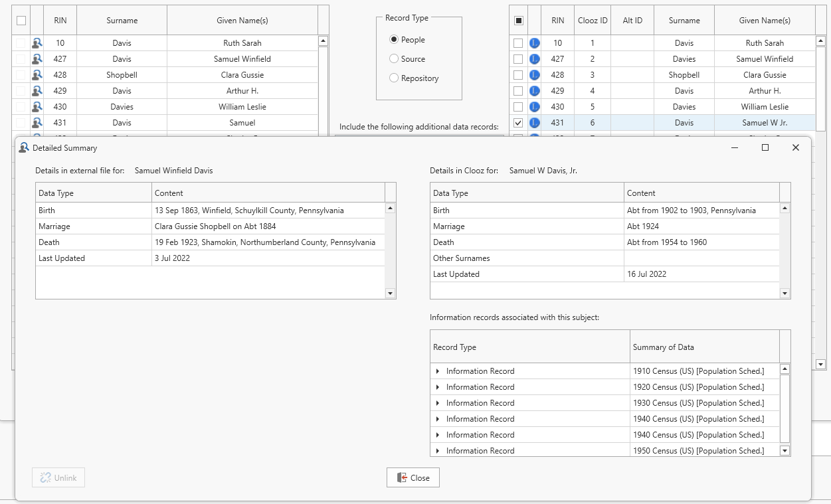The image size is (831, 504).
Task: Expand the 1950 Census information record
Action: click(x=438, y=451)
